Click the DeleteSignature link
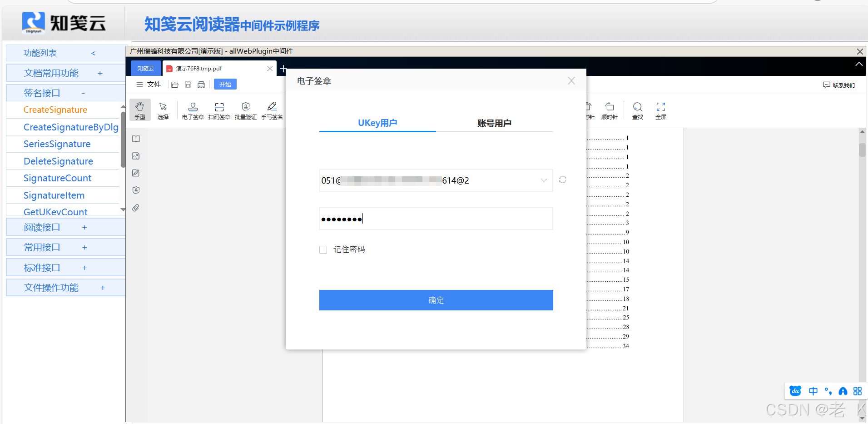The width and height of the screenshot is (868, 424). pos(58,161)
